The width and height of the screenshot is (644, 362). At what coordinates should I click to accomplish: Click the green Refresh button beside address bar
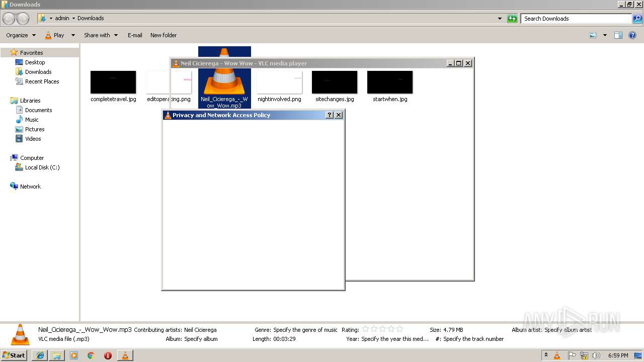512,19
